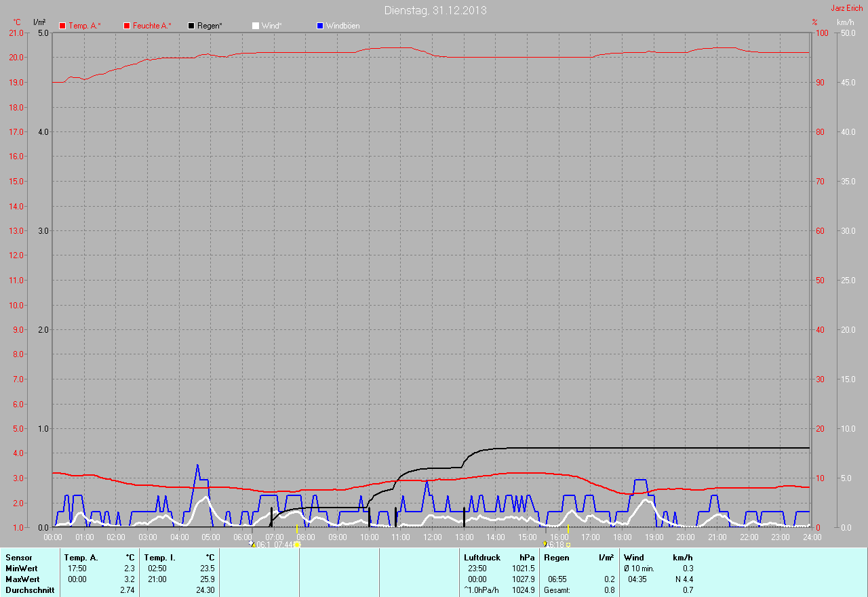This screenshot has height=597, width=868.
Task: Click the km/h unit label above the right axis
Action: 846,22
